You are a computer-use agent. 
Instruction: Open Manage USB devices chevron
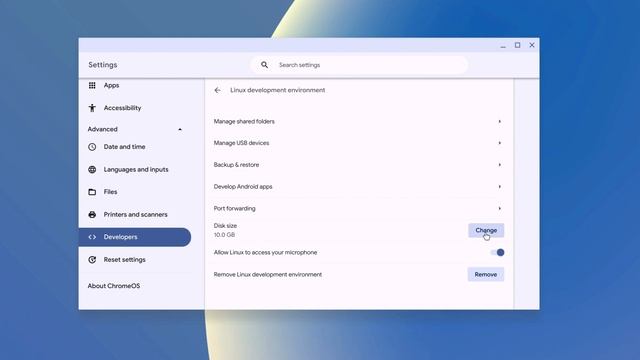coord(500,143)
